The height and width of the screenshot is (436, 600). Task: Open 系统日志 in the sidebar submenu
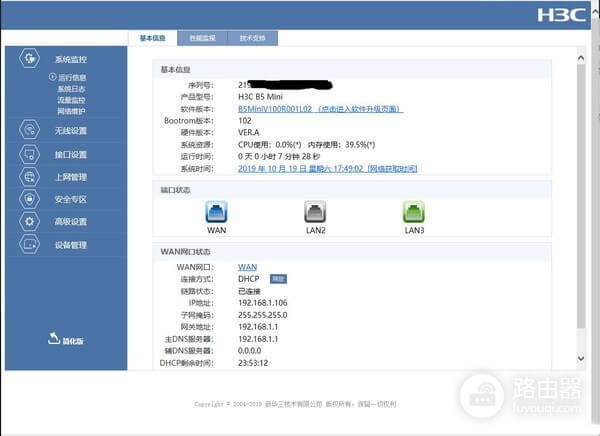(71, 89)
